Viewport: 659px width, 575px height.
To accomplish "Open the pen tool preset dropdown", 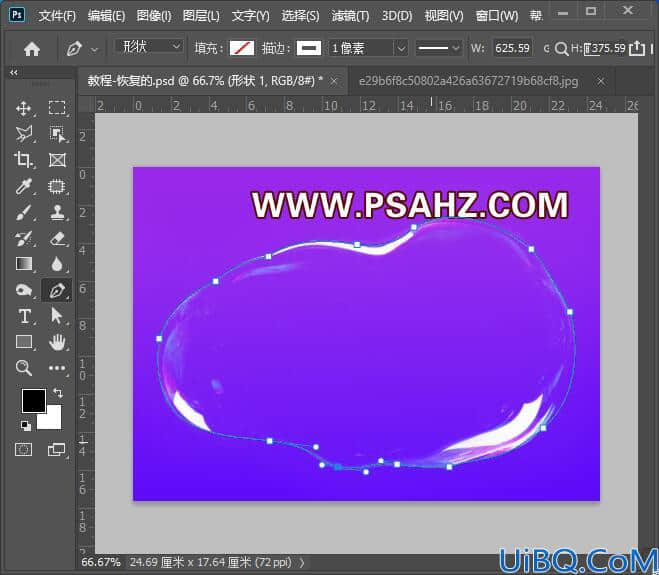I will 94,50.
